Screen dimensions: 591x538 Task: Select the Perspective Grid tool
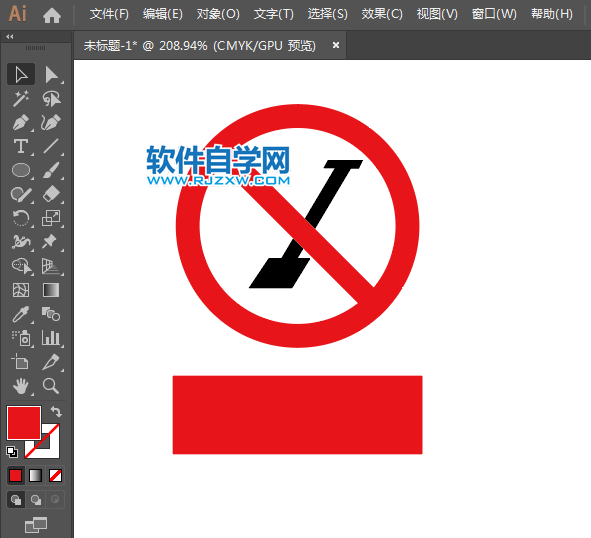[x=51, y=266]
